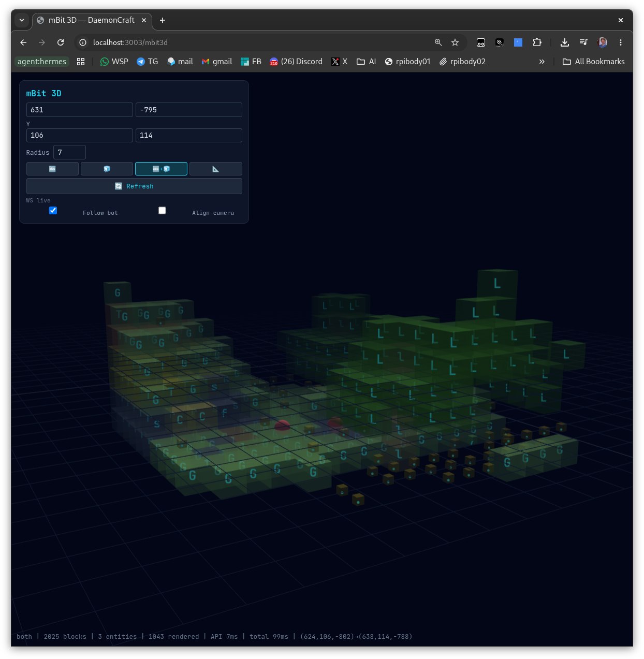Open the X bookmark
Image resolution: width=644 pixels, height=659 pixels.
pos(340,62)
